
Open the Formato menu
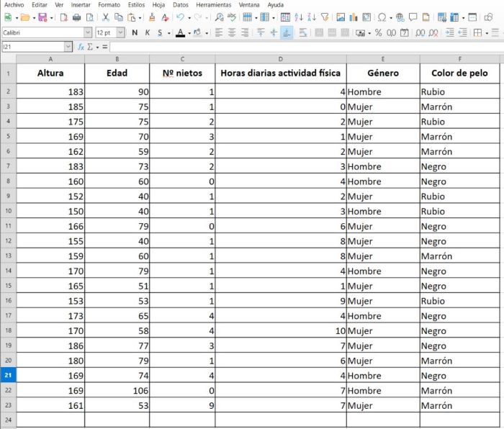pyautogui.click(x=109, y=5)
